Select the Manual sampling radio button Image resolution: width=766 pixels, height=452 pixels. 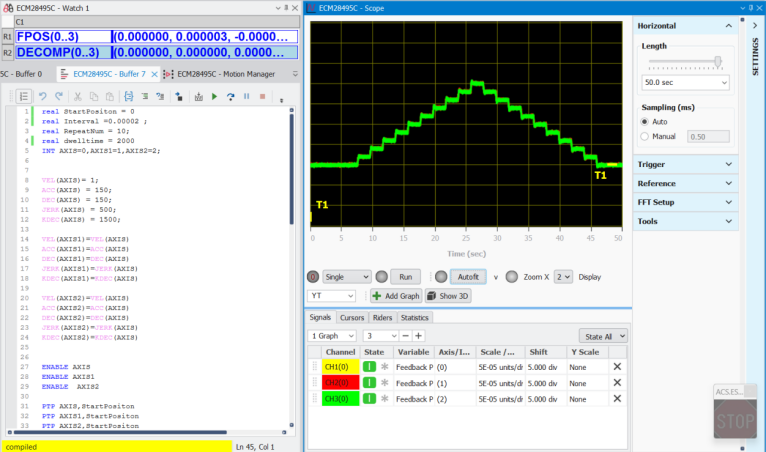(x=646, y=136)
